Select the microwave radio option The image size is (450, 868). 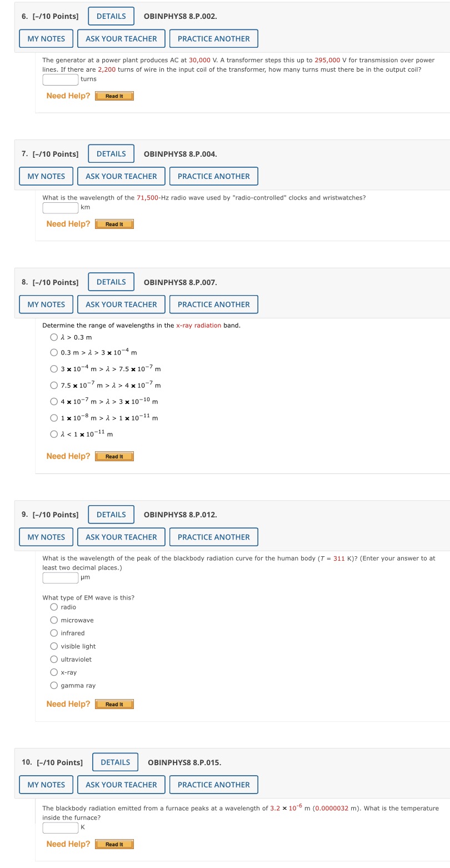click(54, 620)
